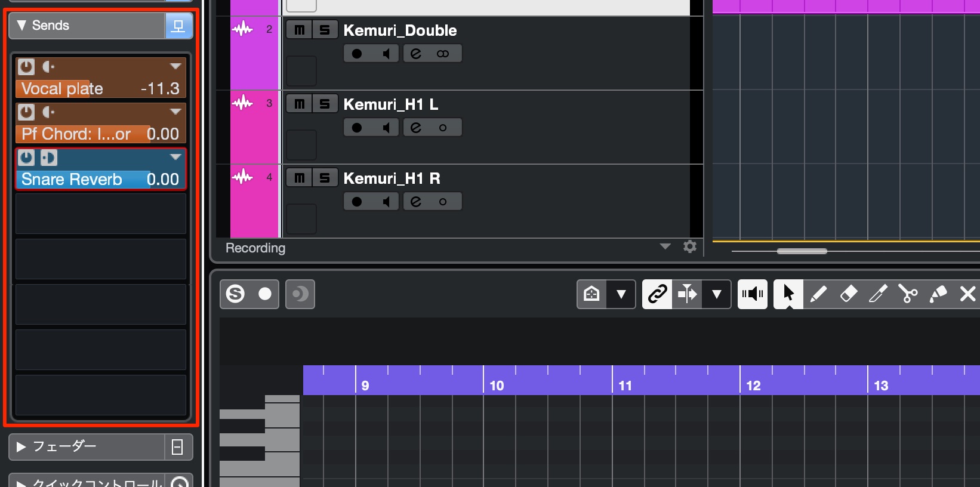
Task: Select the Draw pencil tool
Action: (818, 294)
